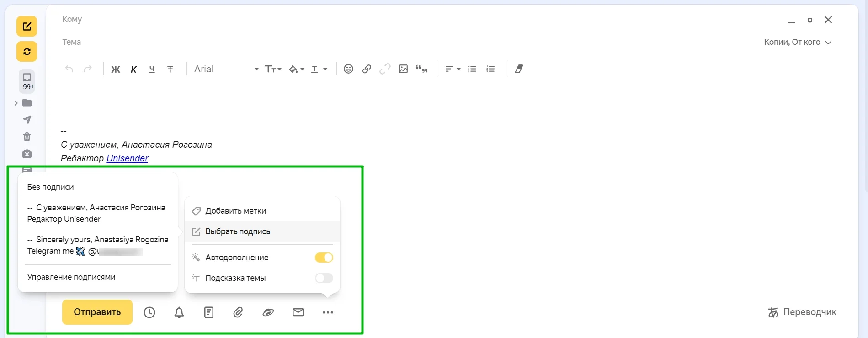This screenshot has height=338, width=868.
Task: Toggle strikethrough formatting
Action: click(170, 69)
